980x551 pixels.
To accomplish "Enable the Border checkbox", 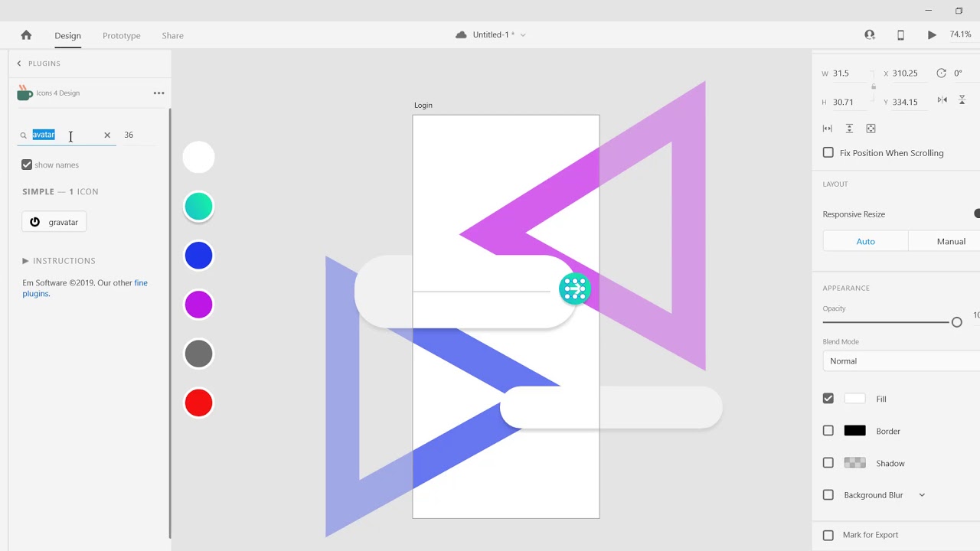I will (x=828, y=431).
